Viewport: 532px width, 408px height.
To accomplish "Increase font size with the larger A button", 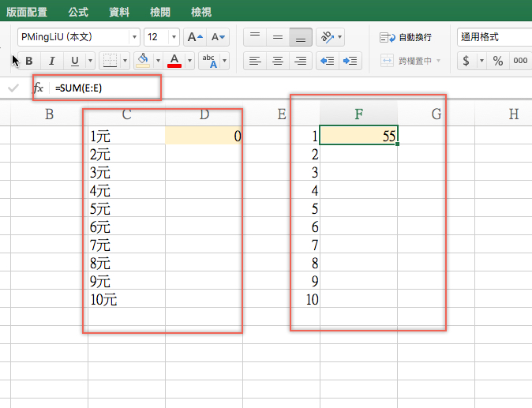I will [194, 37].
